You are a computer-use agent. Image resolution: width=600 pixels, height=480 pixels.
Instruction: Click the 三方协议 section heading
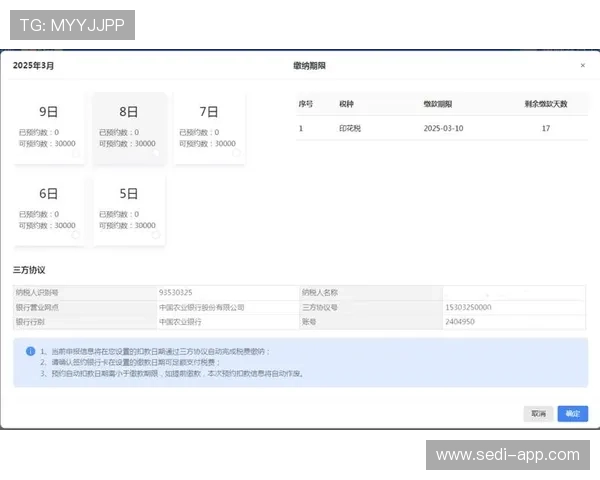click(x=29, y=270)
